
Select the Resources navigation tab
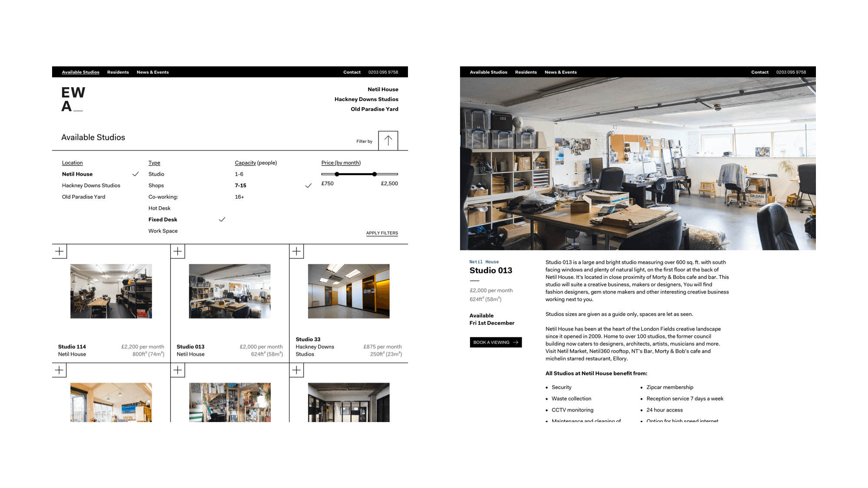[x=118, y=72]
